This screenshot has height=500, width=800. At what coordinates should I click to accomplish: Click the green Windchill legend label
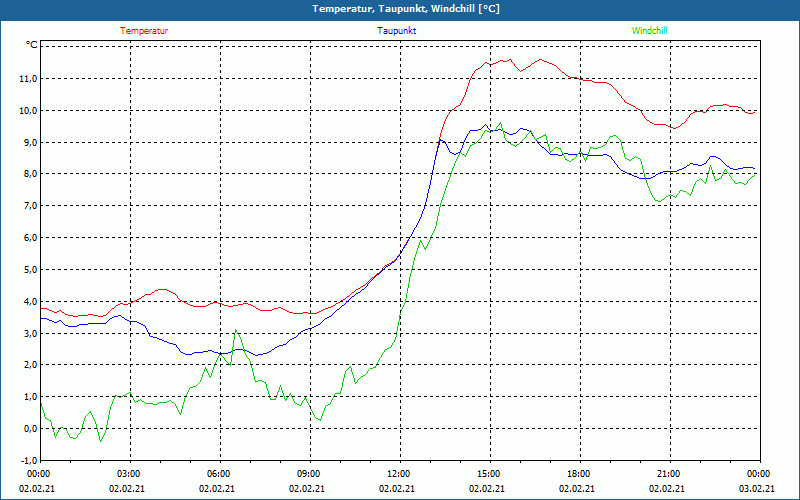(x=649, y=31)
